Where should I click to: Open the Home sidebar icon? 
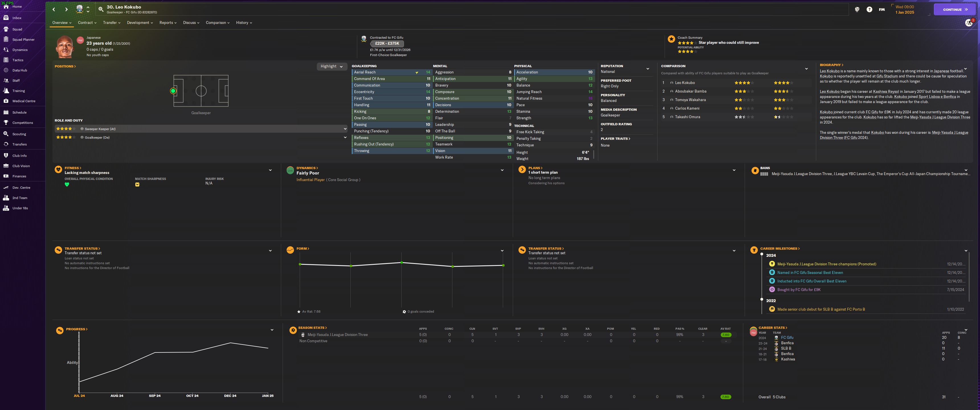(6, 7)
